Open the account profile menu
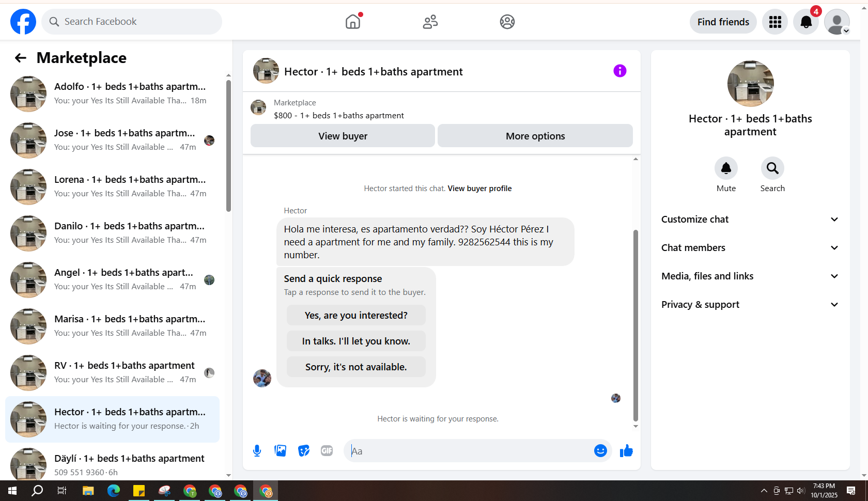Image resolution: width=868 pixels, height=501 pixels. pos(837,22)
